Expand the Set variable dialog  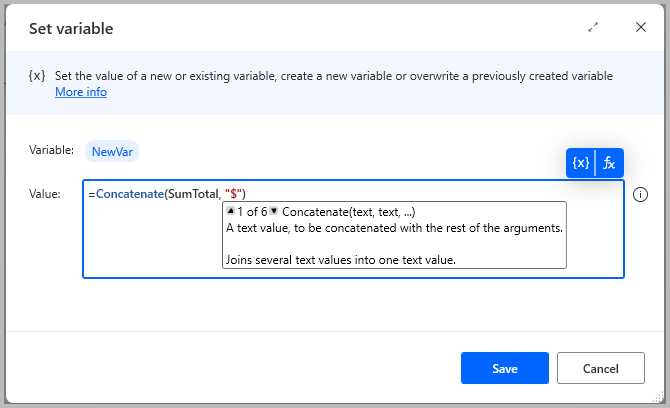(593, 28)
